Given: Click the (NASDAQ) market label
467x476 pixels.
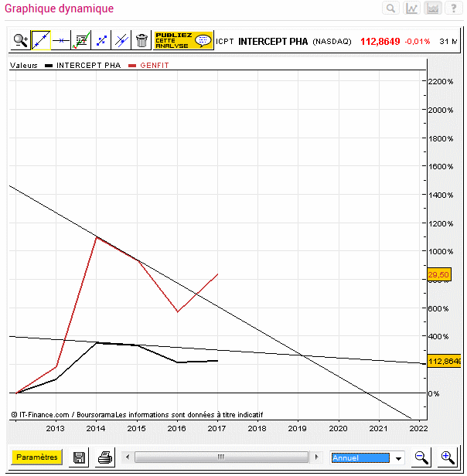Looking at the screenshot, I should [332, 41].
